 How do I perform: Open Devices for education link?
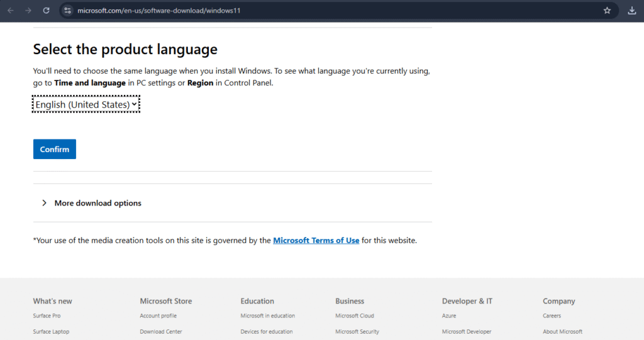[x=267, y=331]
